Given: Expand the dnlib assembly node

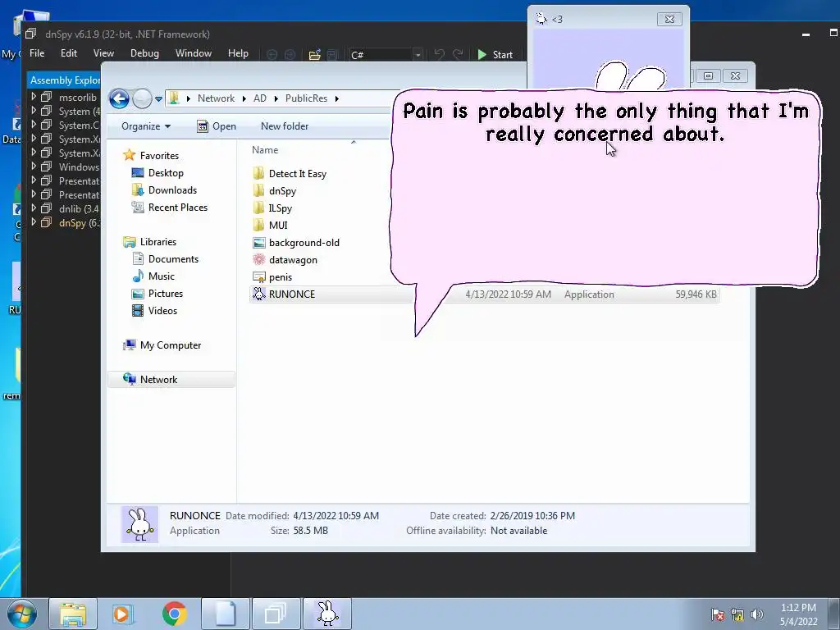Looking at the screenshot, I should pos(34,208).
